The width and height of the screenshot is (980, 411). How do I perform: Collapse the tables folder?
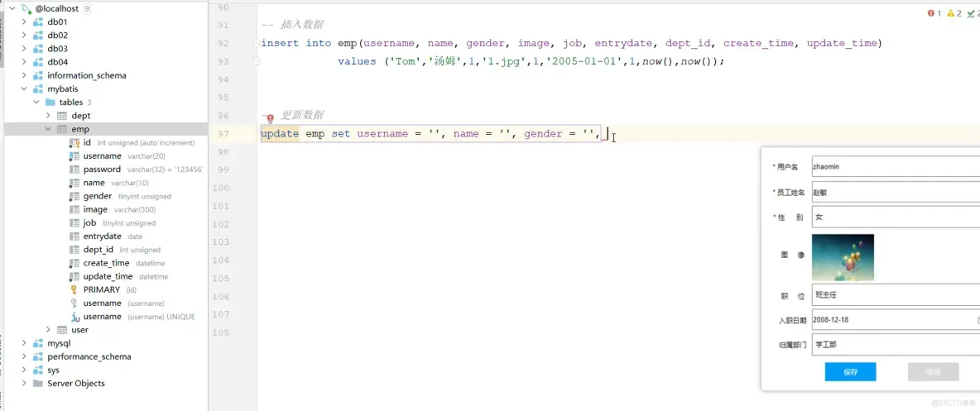[x=36, y=103]
